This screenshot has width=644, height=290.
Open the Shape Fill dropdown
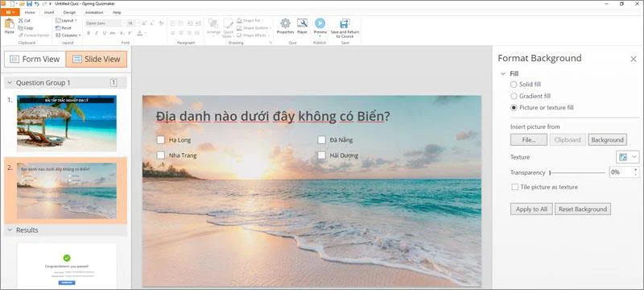[250, 20]
